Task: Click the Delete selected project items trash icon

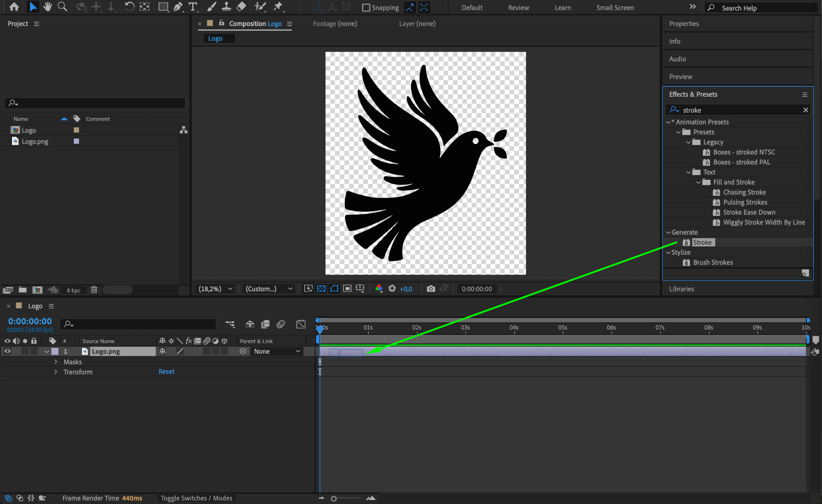Action: [x=94, y=290]
